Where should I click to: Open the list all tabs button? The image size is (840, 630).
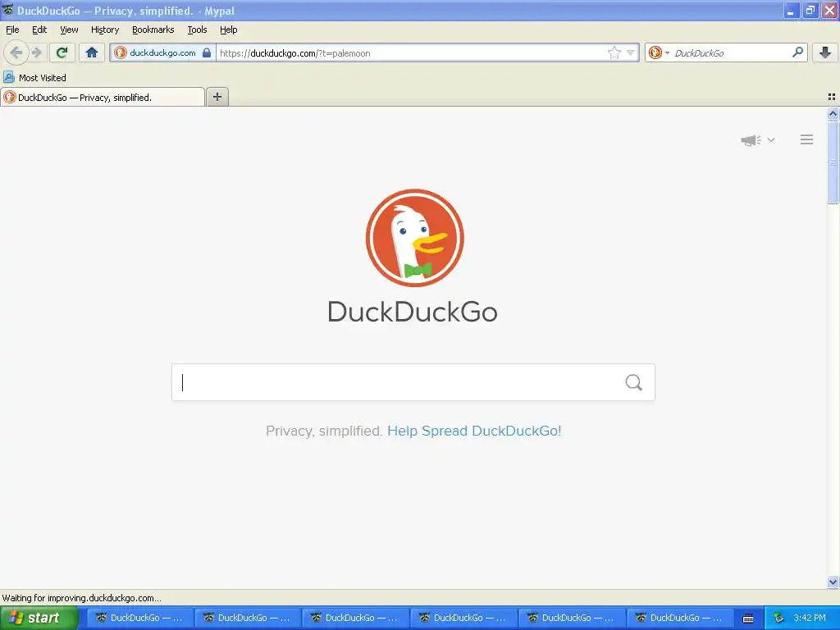click(x=832, y=97)
